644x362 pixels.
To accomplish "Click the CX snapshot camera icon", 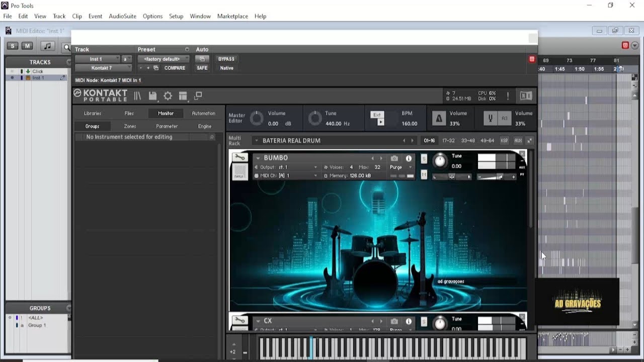I will pos(394,321).
